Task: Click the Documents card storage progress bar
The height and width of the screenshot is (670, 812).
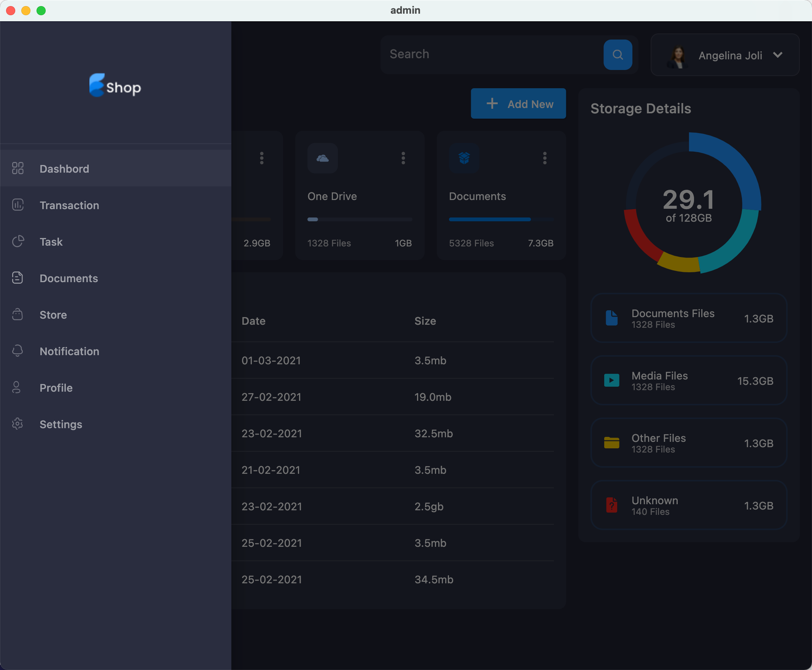Action: tap(501, 219)
